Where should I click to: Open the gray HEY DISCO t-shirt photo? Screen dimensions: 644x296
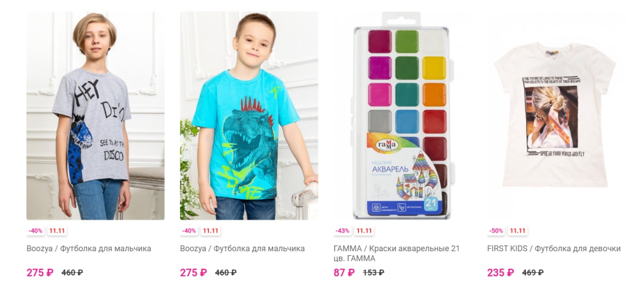tap(96, 116)
